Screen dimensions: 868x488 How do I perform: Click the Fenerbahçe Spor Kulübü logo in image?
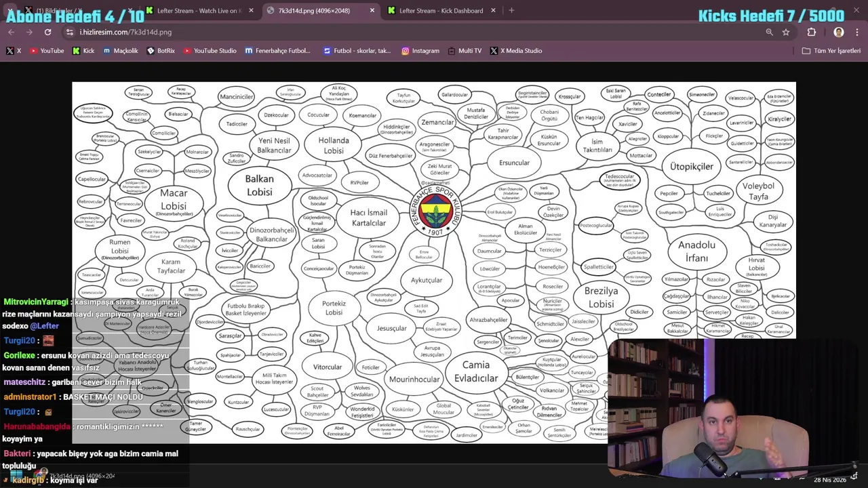[x=435, y=212]
